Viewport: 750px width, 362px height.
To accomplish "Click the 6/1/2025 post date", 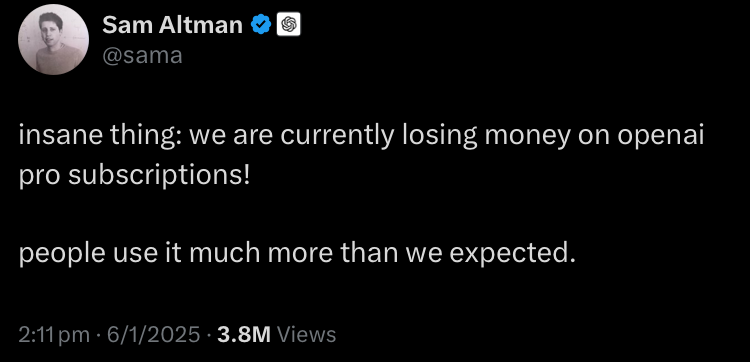I will pyautogui.click(x=154, y=334).
